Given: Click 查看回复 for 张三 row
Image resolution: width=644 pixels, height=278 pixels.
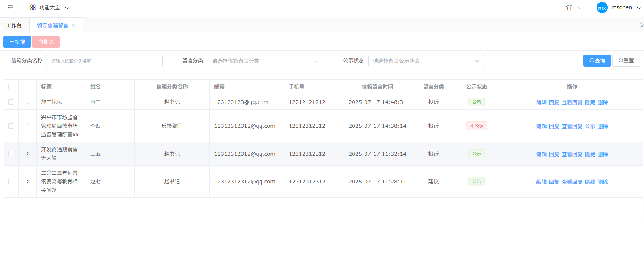Looking at the screenshot, I should 572,102.
